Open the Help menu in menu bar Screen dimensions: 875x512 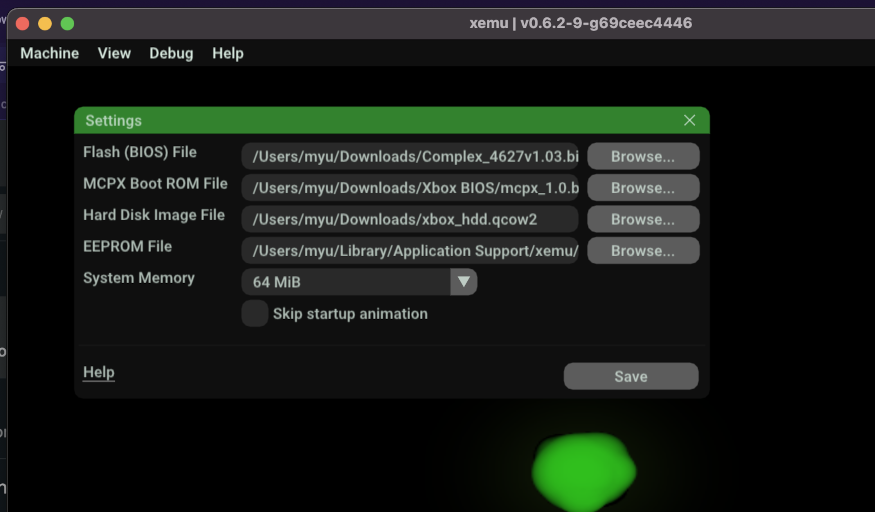click(228, 54)
